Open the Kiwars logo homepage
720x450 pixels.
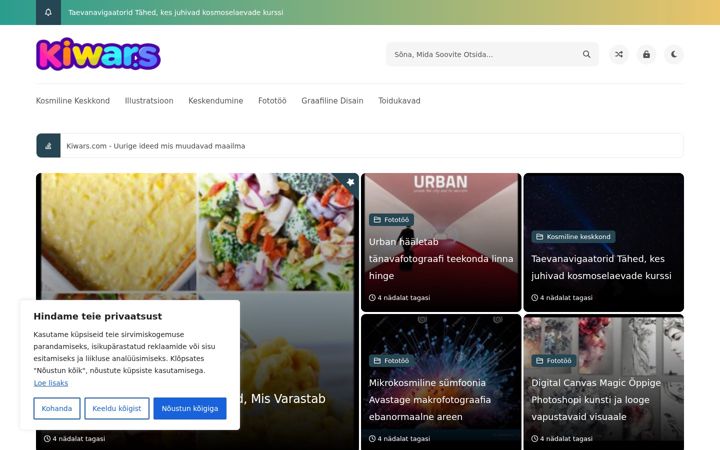pos(98,54)
